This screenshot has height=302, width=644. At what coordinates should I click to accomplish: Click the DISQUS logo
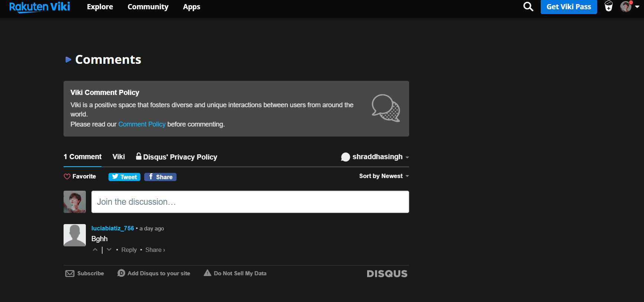(x=387, y=274)
